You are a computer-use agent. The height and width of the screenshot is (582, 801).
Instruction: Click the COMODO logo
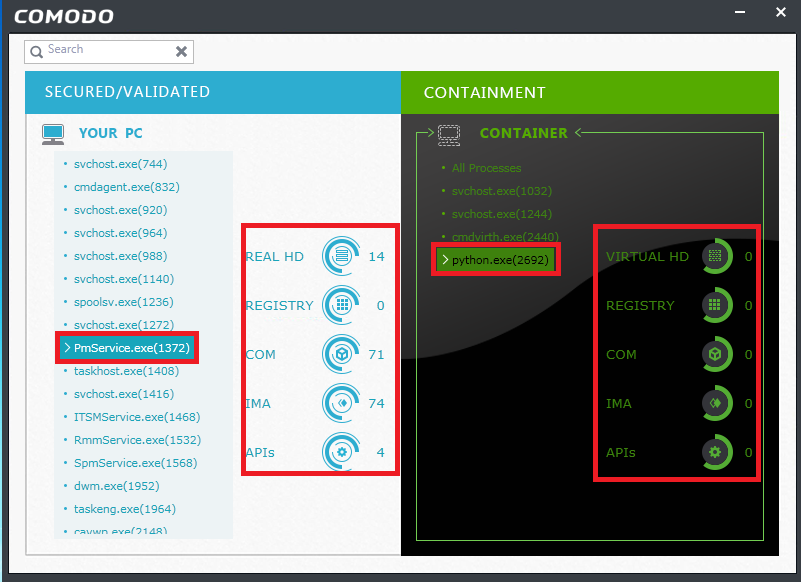pos(64,17)
